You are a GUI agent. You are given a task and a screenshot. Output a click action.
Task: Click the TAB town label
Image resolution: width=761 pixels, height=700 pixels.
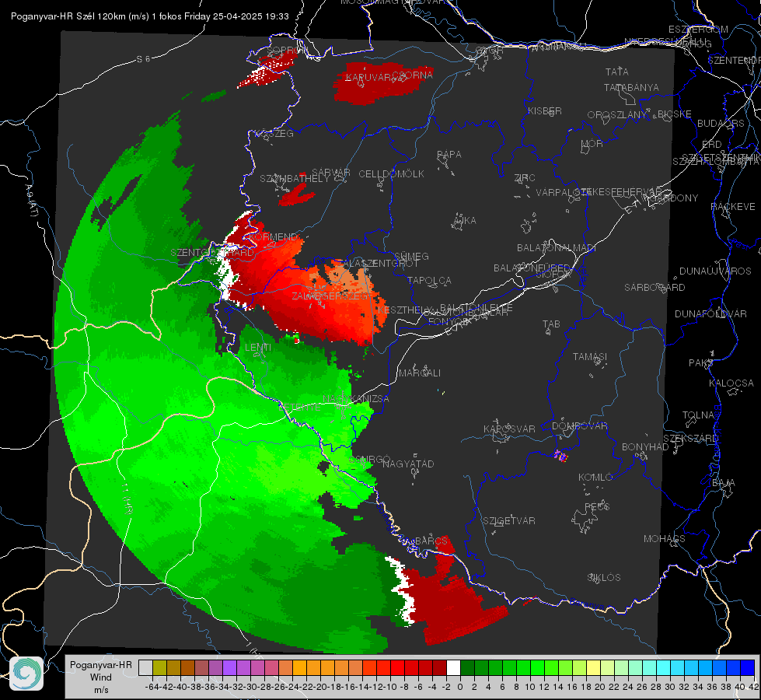pos(551,324)
